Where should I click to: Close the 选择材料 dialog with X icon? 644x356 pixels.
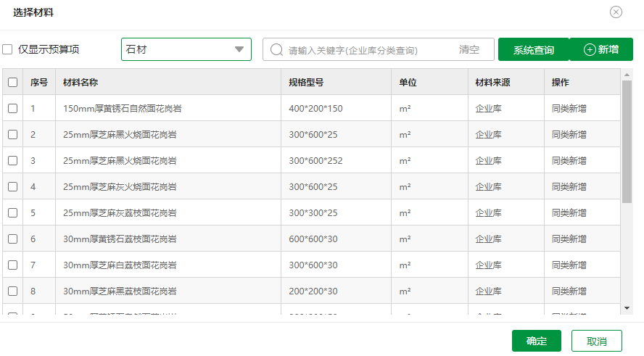pyautogui.click(x=616, y=12)
